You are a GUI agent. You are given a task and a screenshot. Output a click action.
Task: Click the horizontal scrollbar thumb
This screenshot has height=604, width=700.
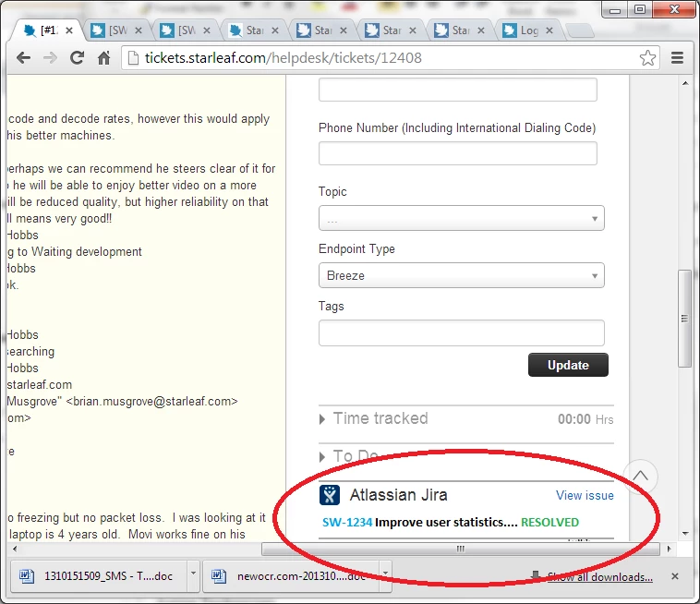(460, 549)
